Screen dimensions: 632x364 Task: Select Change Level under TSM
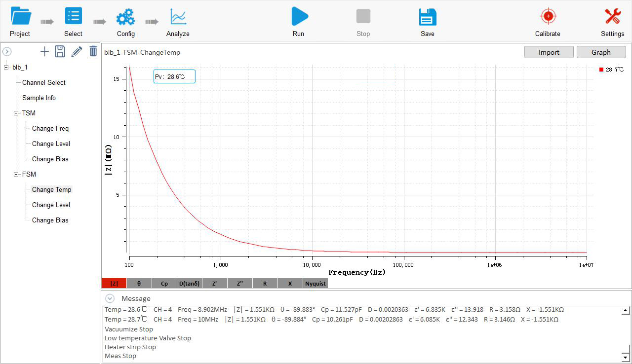coord(51,144)
